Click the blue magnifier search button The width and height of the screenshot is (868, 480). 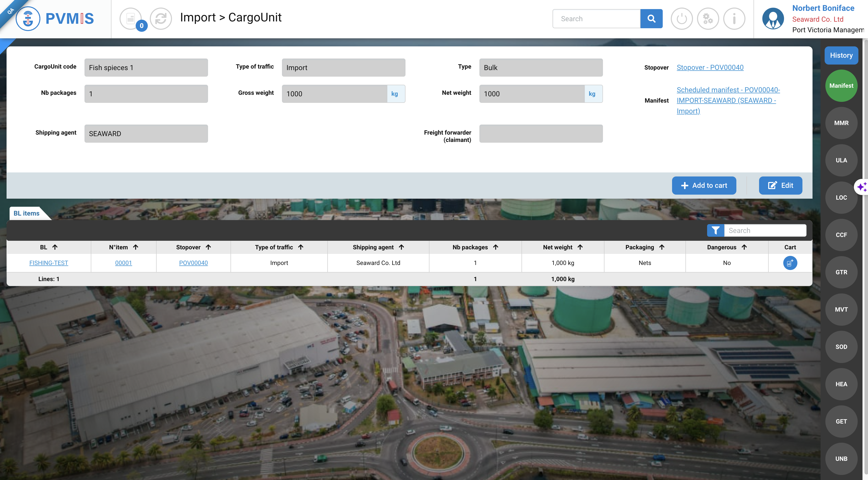tap(651, 18)
